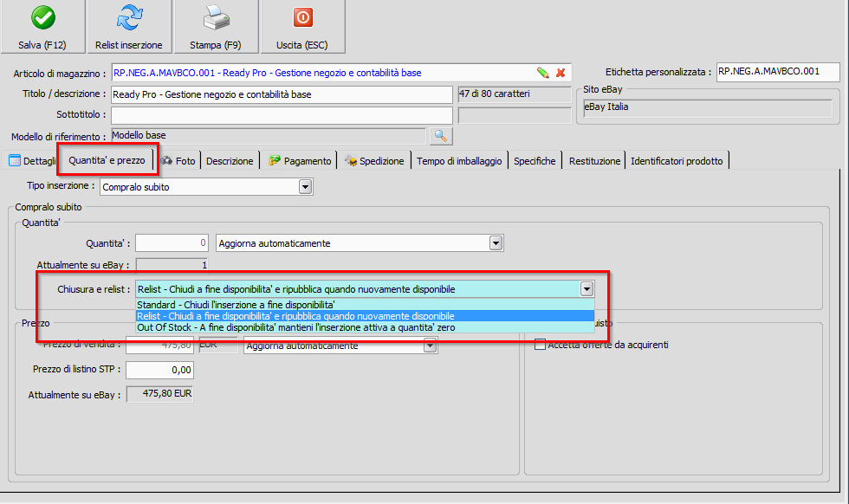
Task: Collapse the Chiusura e relist dropdown arrow
Action: [587, 289]
